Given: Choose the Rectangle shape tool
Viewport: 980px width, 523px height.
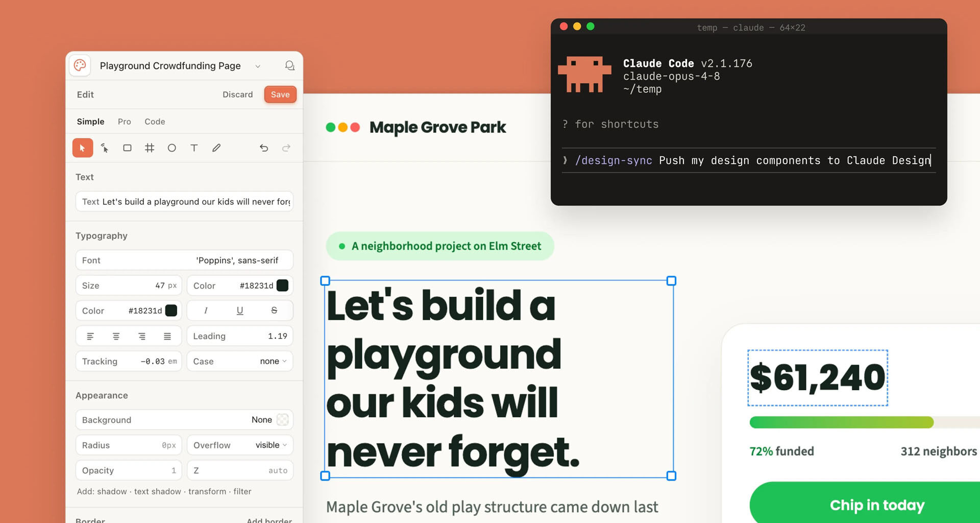Looking at the screenshot, I should [x=127, y=148].
